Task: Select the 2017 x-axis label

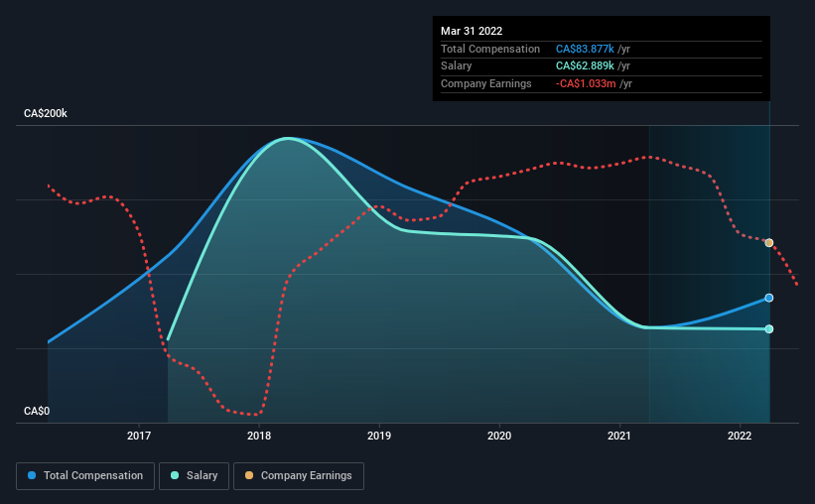Action: point(139,436)
